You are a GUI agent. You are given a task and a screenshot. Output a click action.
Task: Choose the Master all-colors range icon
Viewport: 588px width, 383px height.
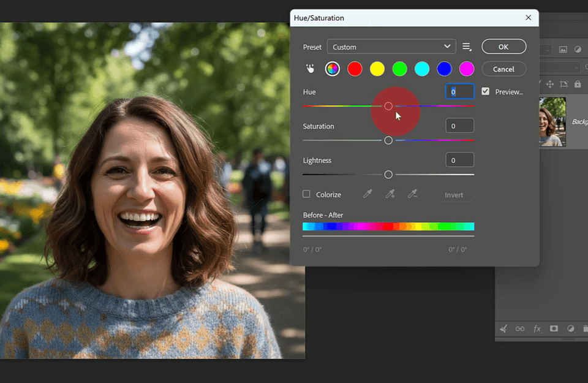click(x=332, y=69)
